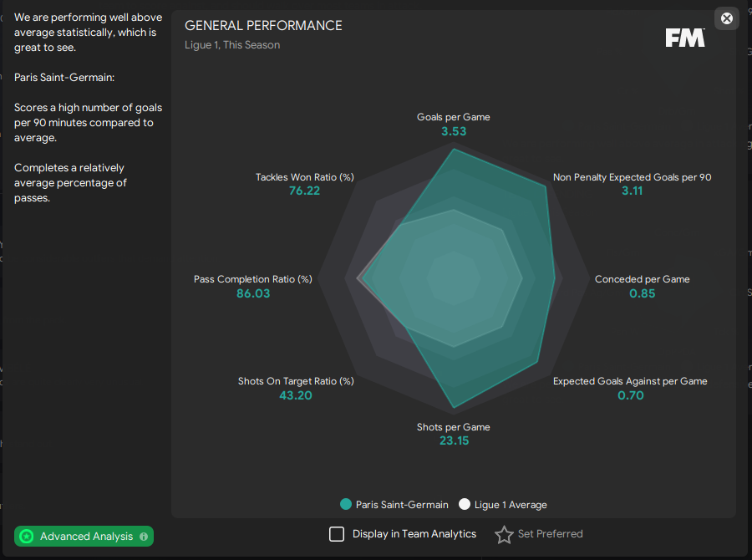Click the Pass Completion Ratio value 86.03
Image resolution: width=752 pixels, height=560 pixels.
[253, 293]
